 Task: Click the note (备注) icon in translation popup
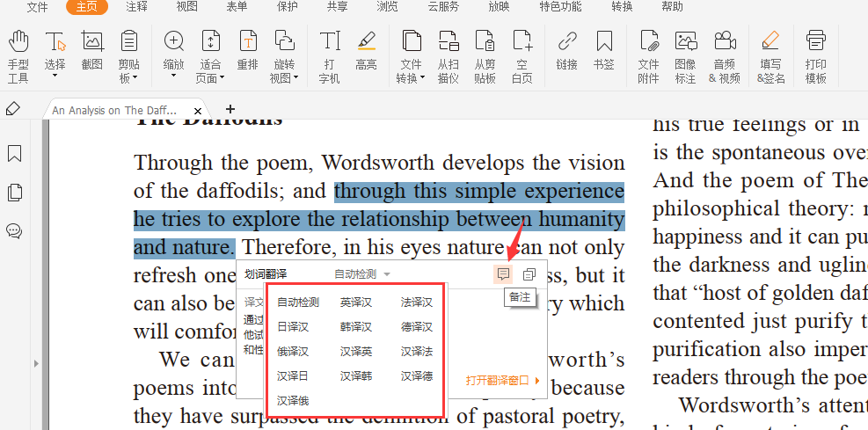point(503,274)
